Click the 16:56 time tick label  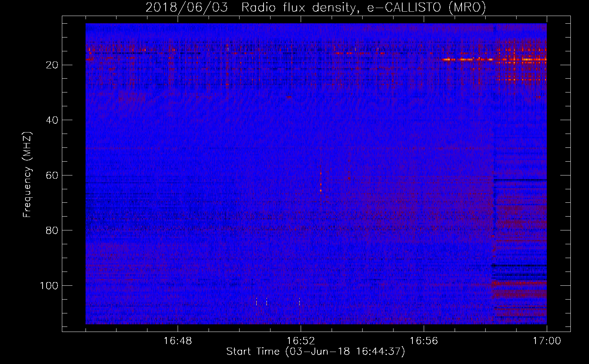click(424, 341)
